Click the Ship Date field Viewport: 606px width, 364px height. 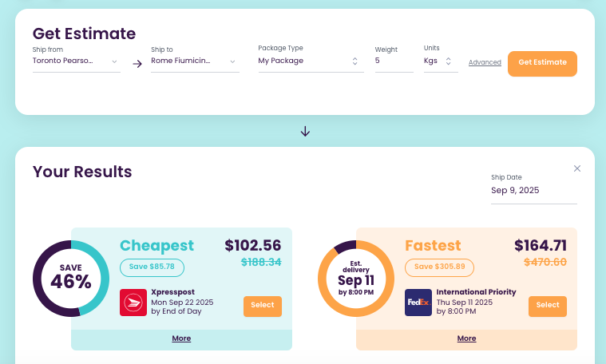pyautogui.click(x=533, y=191)
